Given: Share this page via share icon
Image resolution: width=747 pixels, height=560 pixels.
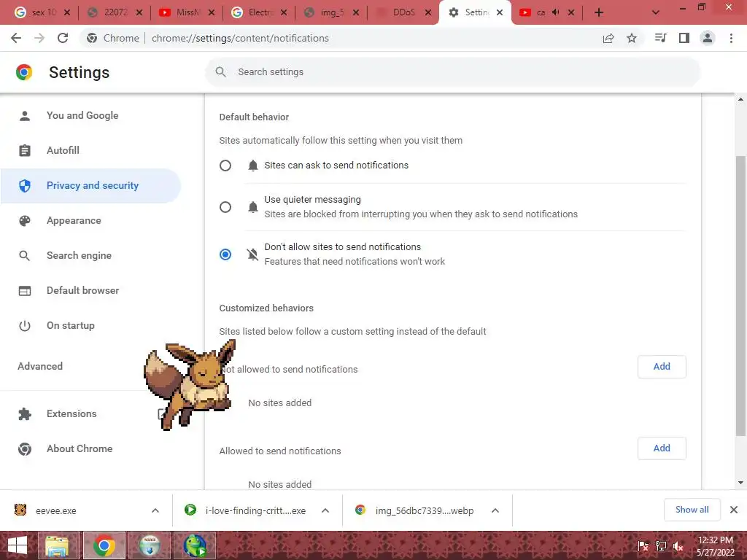Looking at the screenshot, I should 608,38.
